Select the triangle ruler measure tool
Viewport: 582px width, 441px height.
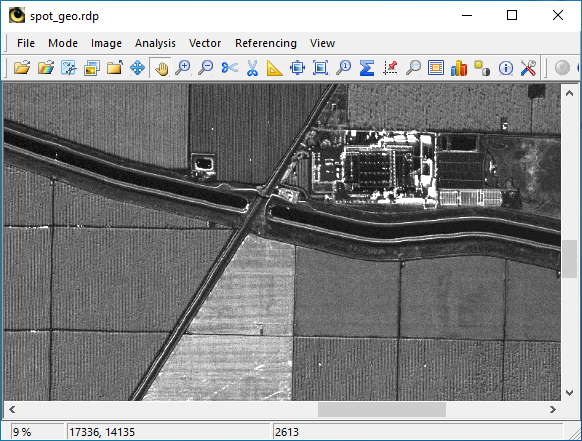[274, 68]
